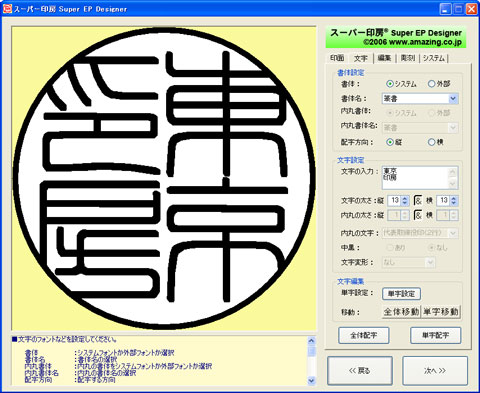Viewport: 480px width, 393px height.
Task: Click the round seal preview image
Action: [164, 178]
